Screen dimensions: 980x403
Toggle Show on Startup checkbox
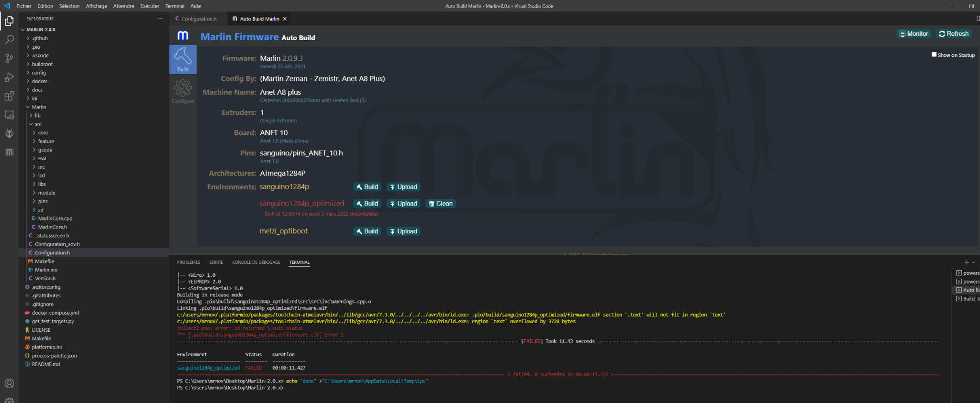point(934,54)
